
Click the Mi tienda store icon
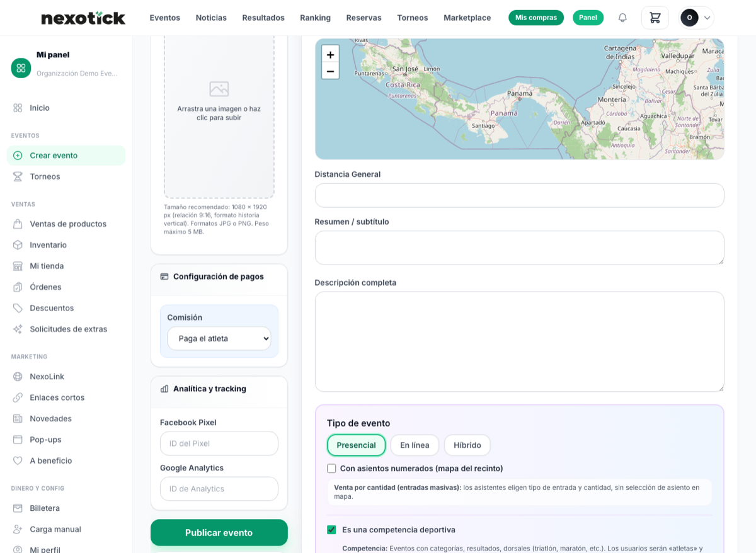pyautogui.click(x=18, y=266)
